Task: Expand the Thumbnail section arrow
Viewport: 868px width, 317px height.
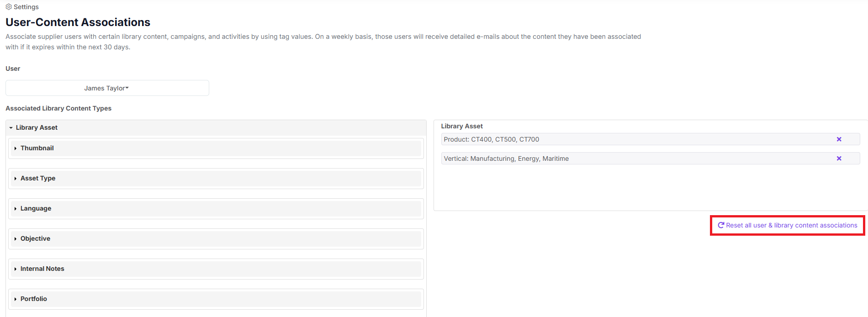Action: click(16, 148)
